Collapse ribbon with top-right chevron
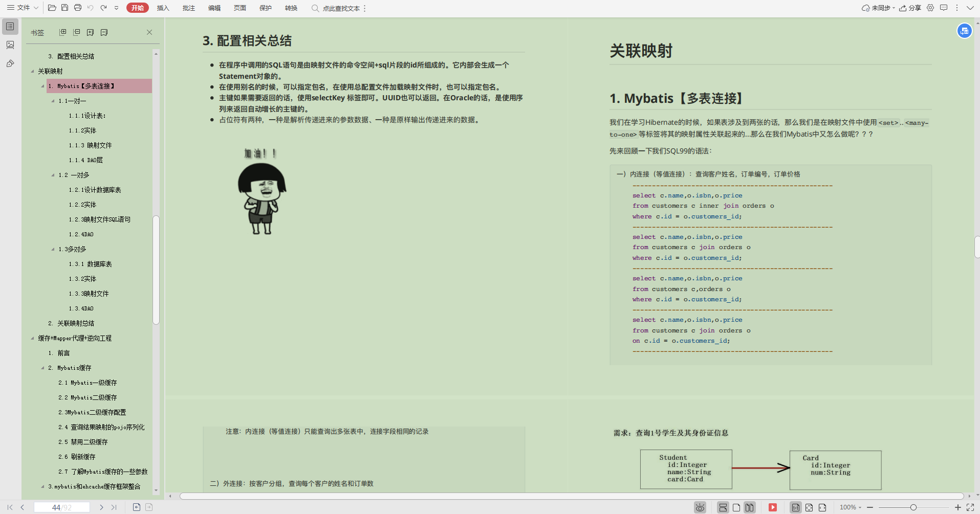This screenshot has width=980, height=514. [970, 8]
